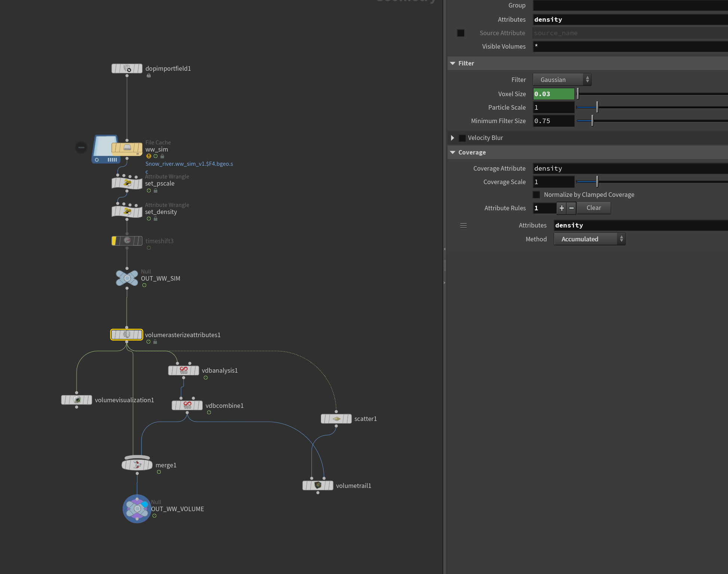Click the Particle Scale slider handle
Viewport: 728px width, 574px height.
(x=597, y=107)
